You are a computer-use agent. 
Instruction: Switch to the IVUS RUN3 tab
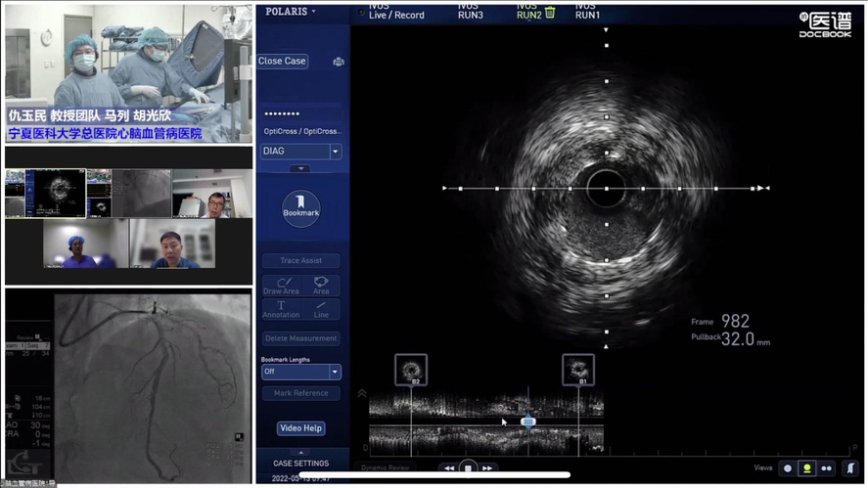coord(470,11)
